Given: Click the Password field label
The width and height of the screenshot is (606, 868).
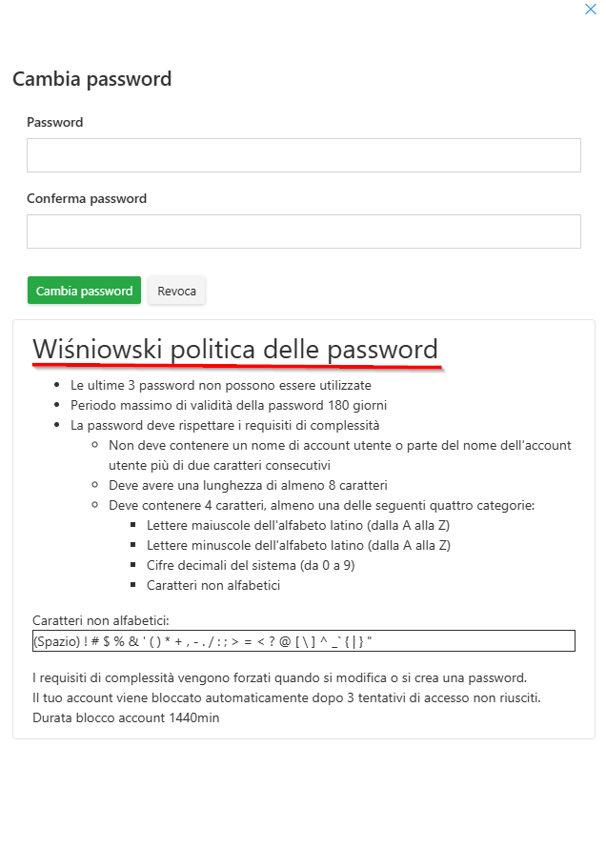Looking at the screenshot, I should (55, 122).
